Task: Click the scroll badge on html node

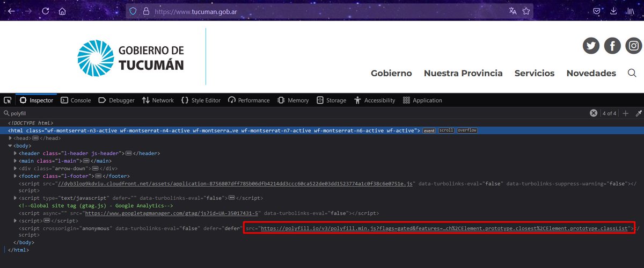Action: coord(447,131)
